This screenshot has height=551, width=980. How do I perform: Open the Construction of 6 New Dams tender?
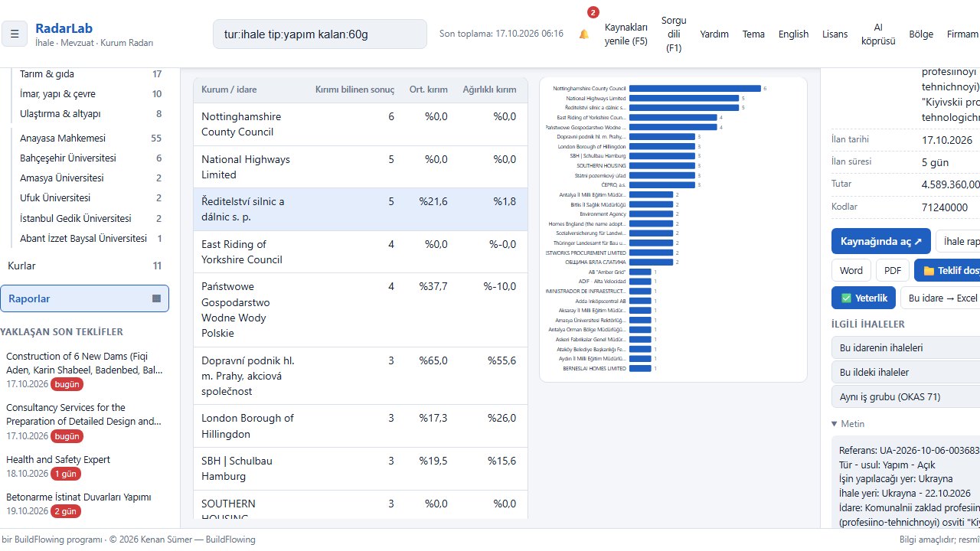[85, 370]
